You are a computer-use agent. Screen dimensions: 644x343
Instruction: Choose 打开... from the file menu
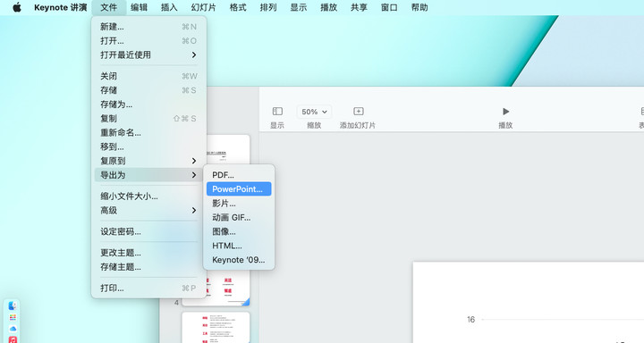148,40
